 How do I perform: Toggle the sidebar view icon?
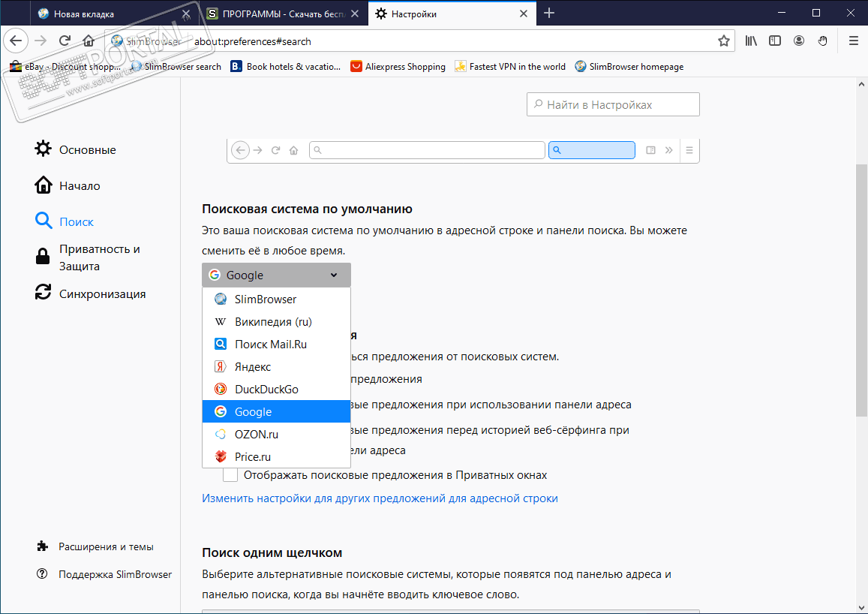pyautogui.click(x=774, y=41)
